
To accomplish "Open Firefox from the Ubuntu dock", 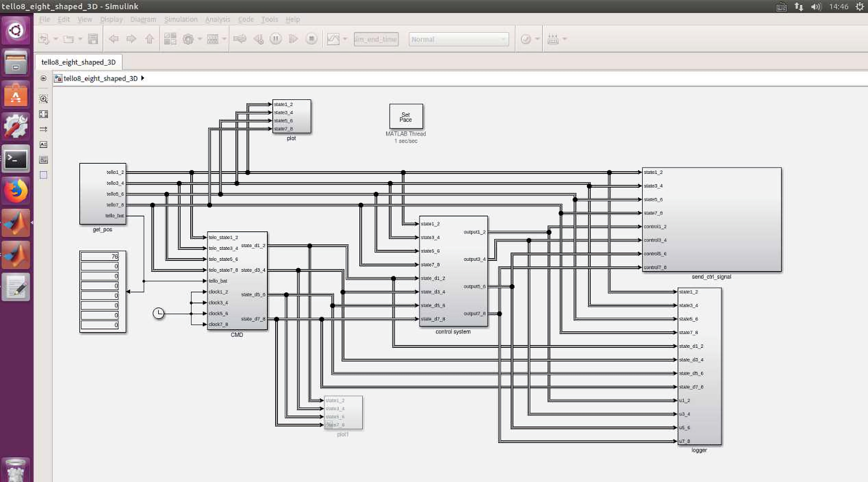I will click(16, 191).
